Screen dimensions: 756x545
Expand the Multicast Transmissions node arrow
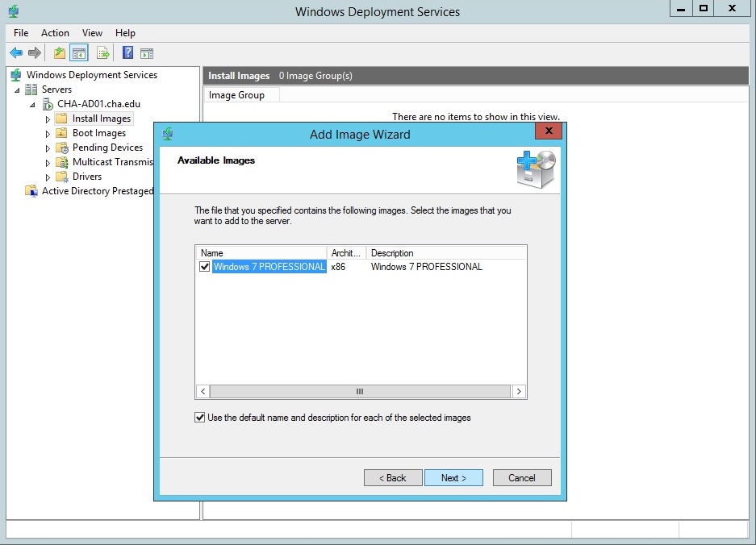pyautogui.click(x=48, y=163)
